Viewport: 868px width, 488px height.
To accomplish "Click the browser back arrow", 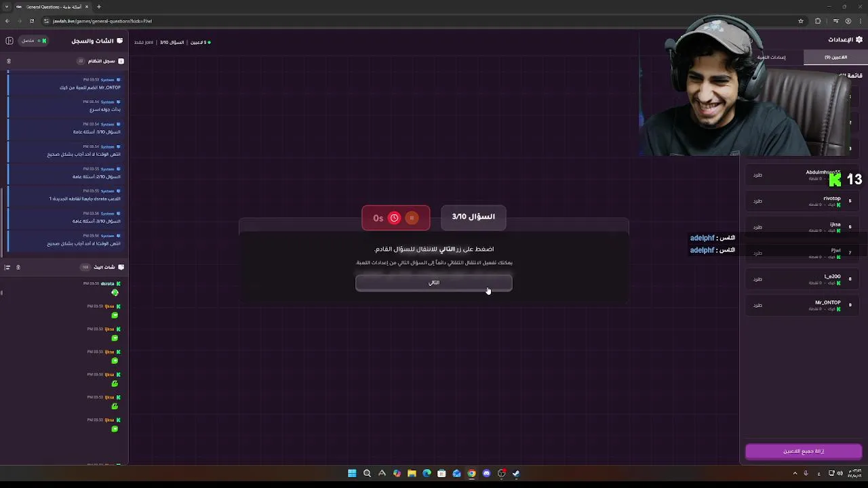I will pos(7,21).
